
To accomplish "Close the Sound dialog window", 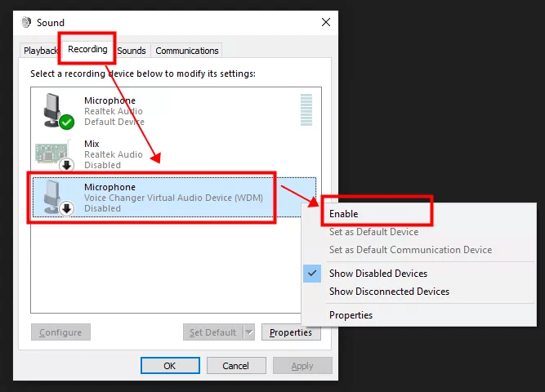I will click(326, 22).
